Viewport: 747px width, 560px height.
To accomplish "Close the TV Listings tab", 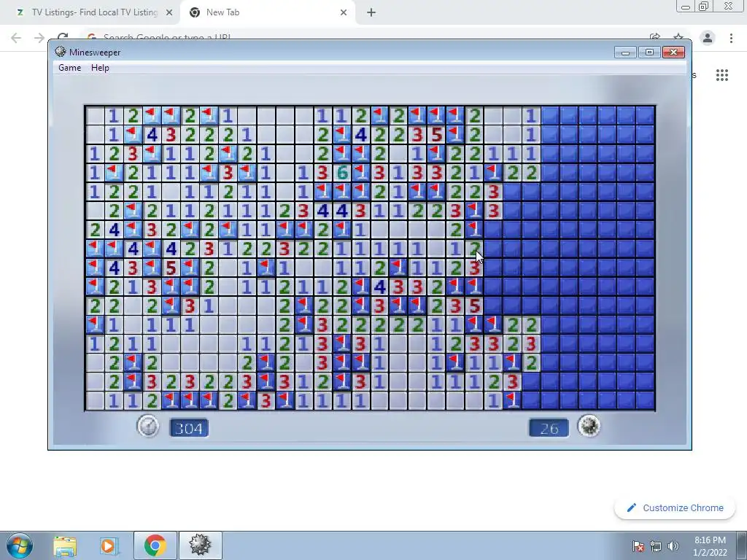I will pyautogui.click(x=169, y=12).
